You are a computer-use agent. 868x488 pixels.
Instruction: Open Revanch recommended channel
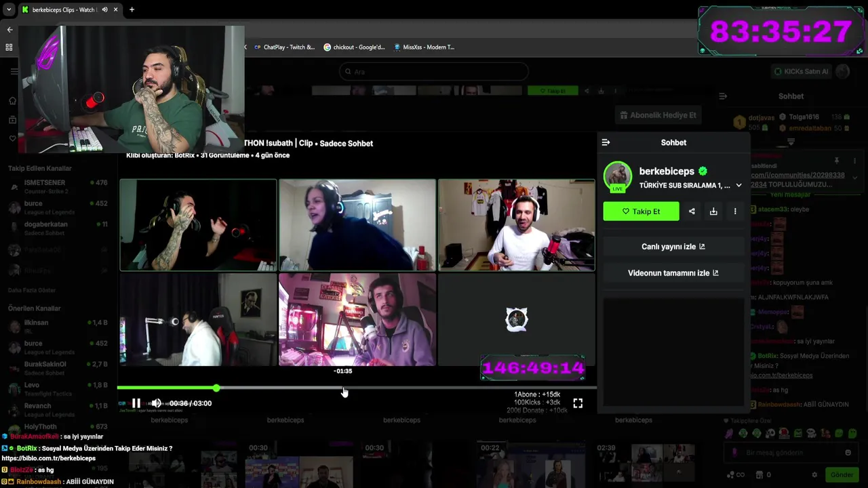(58, 410)
